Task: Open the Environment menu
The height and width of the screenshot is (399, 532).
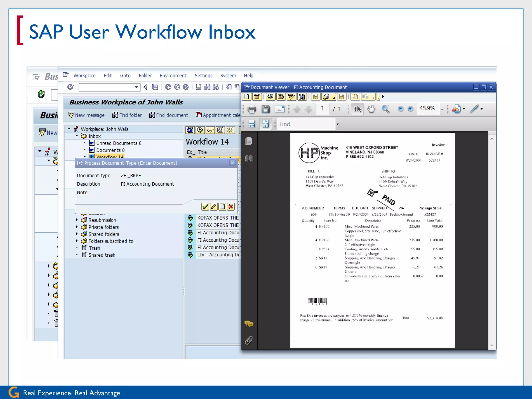Action: point(173,76)
